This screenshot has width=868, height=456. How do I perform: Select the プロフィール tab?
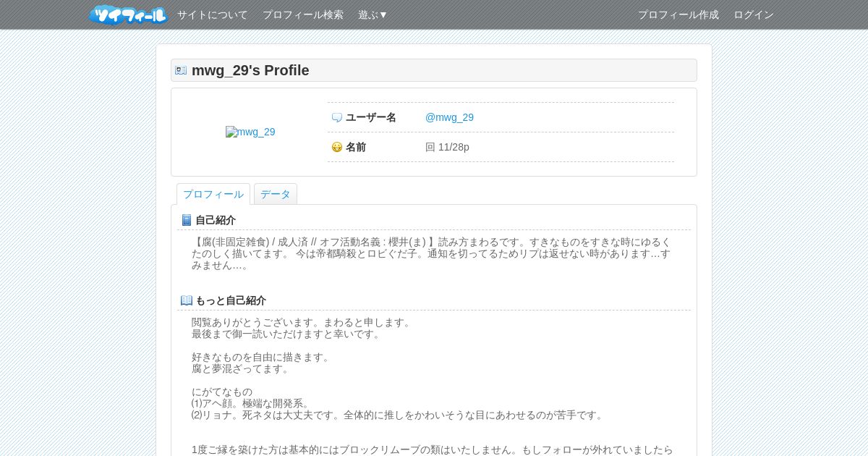pyautogui.click(x=213, y=194)
